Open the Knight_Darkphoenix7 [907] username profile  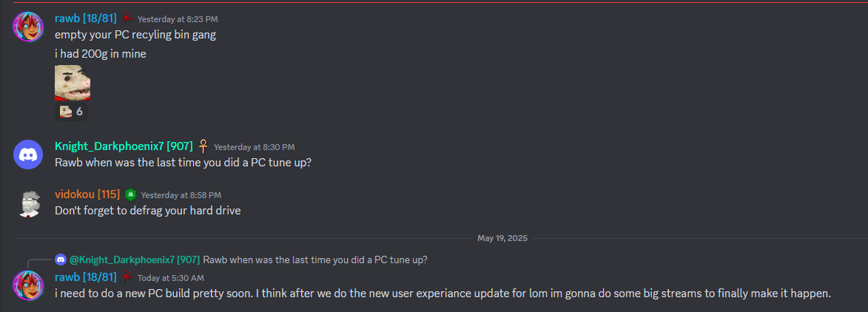pos(124,146)
